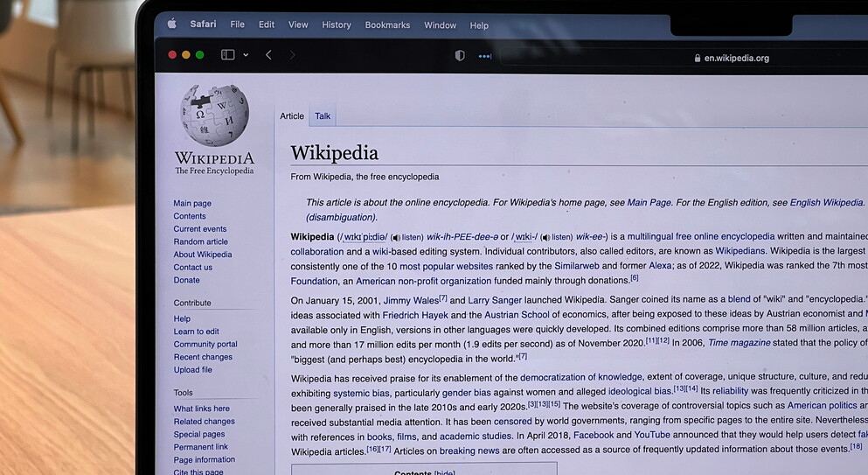Open the Jimmy Wales link
Image resolution: width=868 pixels, height=475 pixels.
(411, 300)
